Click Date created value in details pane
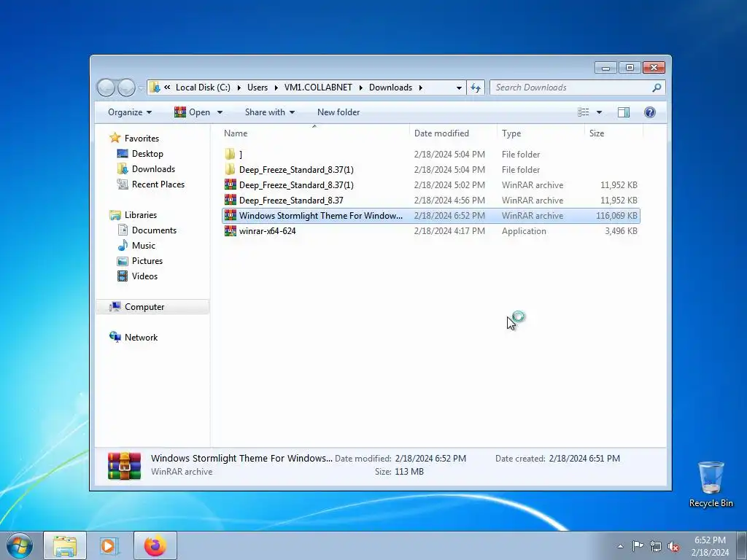Image resolution: width=747 pixels, height=560 pixels. pos(584,459)
